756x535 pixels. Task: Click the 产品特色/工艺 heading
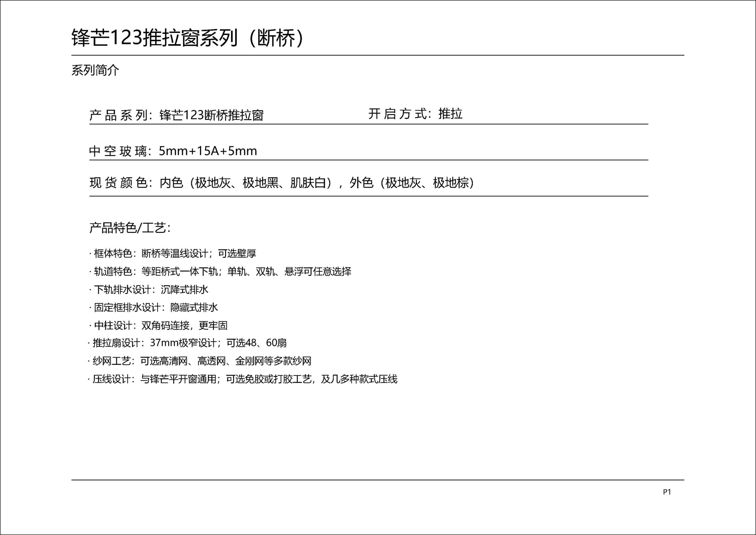tap(130, 228)
